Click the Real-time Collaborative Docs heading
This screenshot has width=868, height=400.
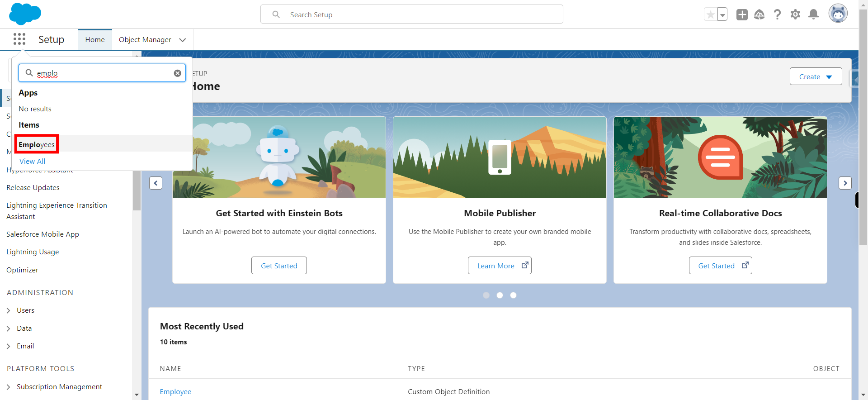(720, 213)
